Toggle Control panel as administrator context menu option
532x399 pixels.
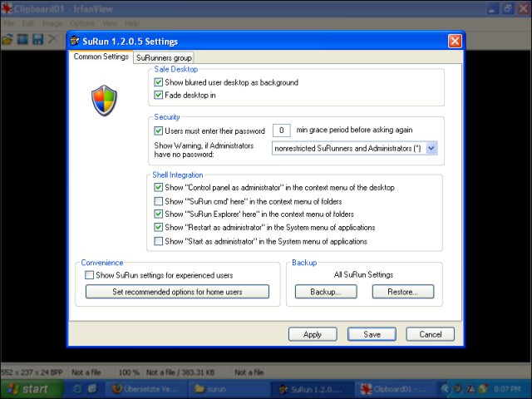(x=158, y=188)
